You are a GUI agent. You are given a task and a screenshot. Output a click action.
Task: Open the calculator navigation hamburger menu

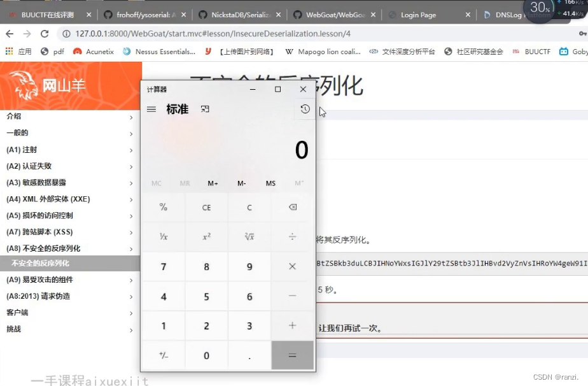point(151,110)
